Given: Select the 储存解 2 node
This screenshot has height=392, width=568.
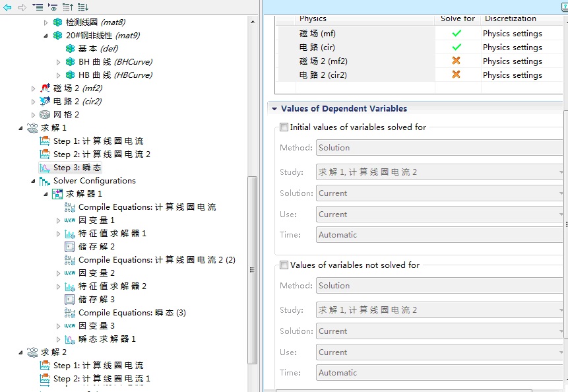Looking at the screenshot, I should point(96,247).
